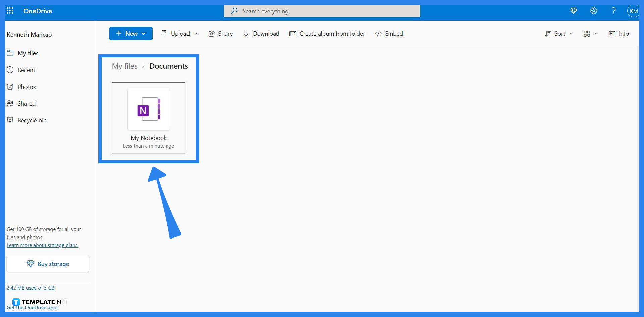Expand the view layout dropdown
This screenshot has width=644, height=317.
point(596,34)
